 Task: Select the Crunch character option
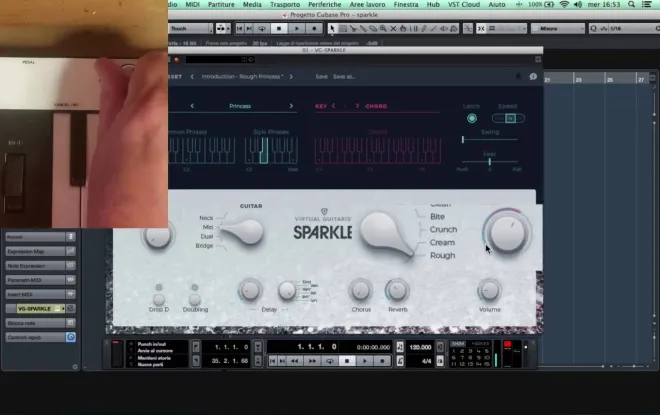point(442,229)
